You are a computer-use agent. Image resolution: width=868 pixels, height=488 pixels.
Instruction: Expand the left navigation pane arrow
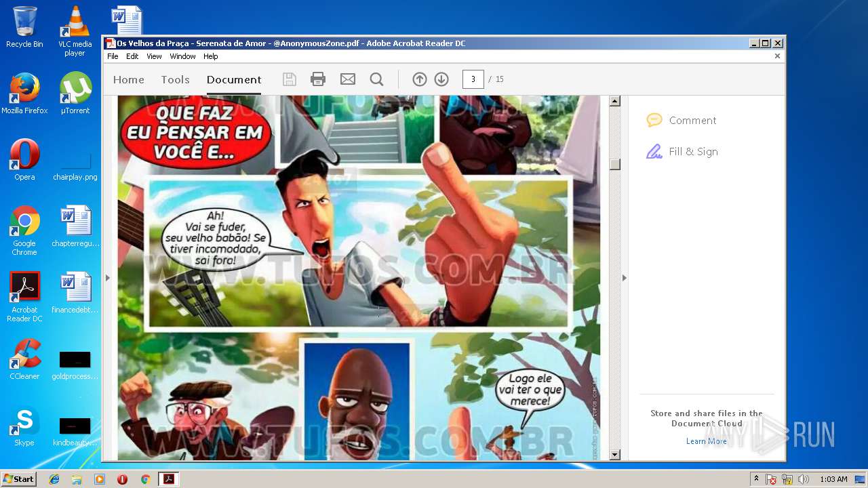tap(107, 277)
